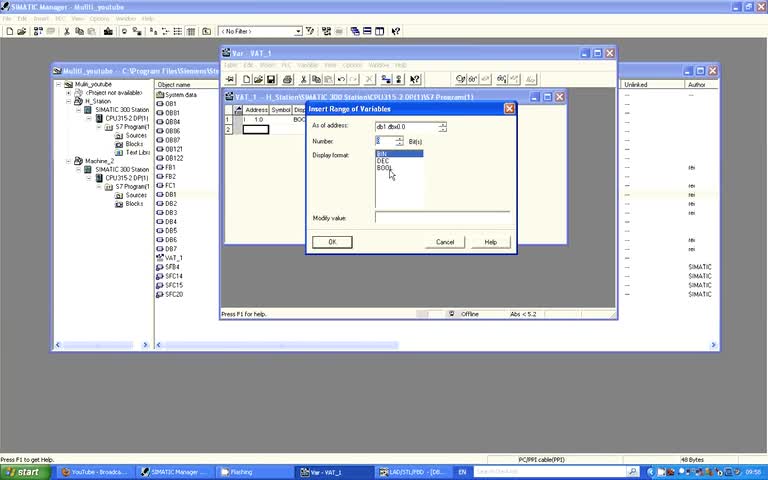Open the Table menu in Var VAT_1 window
768x480 pixels.
coord(231,65)
